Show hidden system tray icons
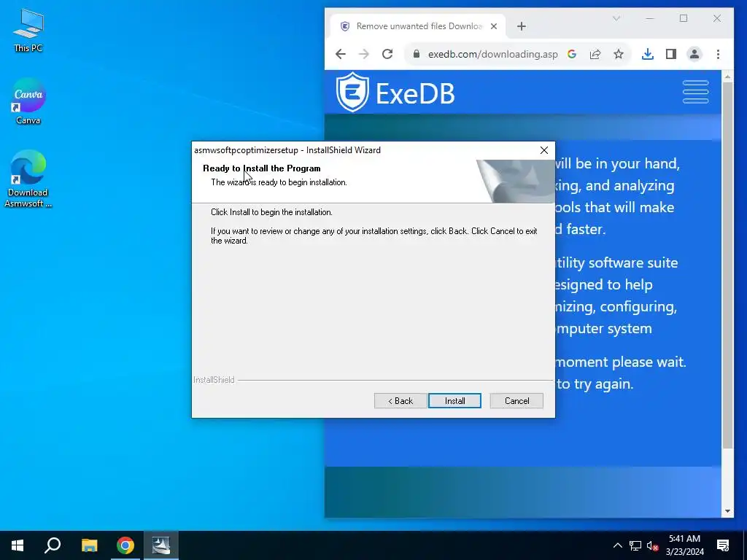The image size is (747, 560). (617, 545)
